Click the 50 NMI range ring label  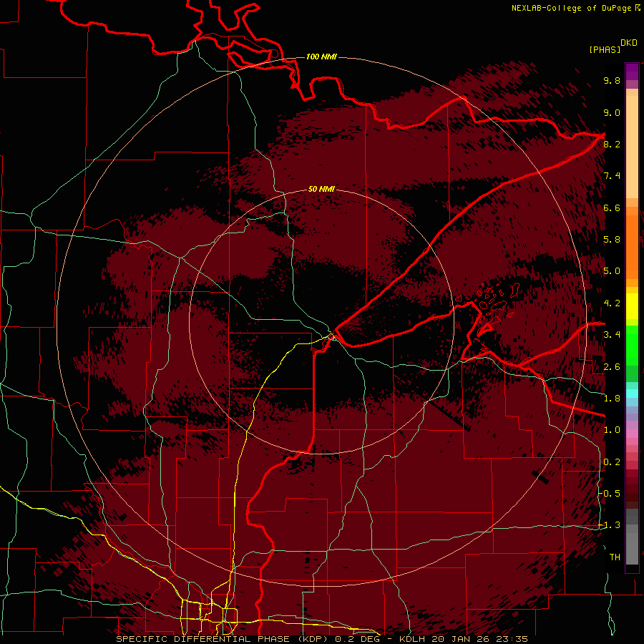[321, 189]
